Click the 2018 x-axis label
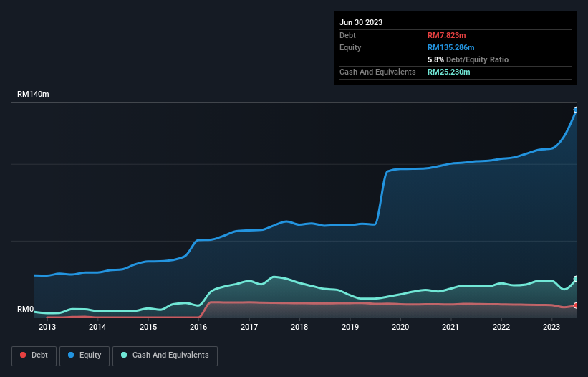Screen dimensions: 588x377 [299, 327]
